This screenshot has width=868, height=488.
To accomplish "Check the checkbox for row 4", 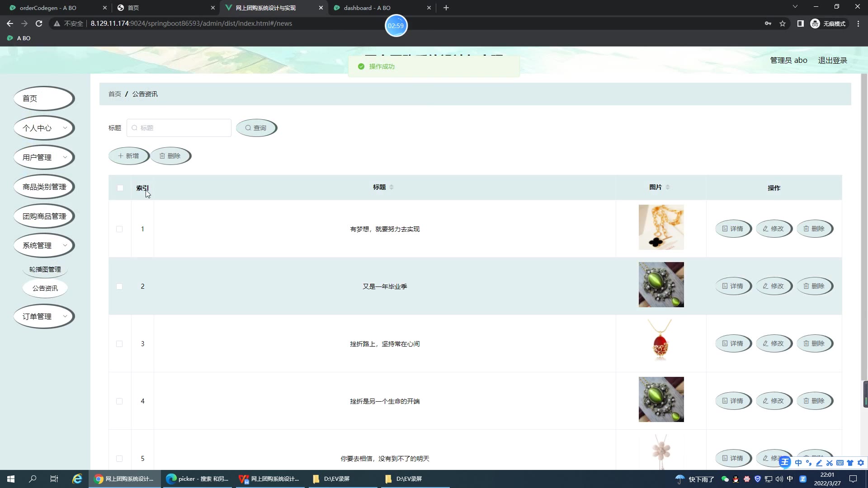I will [x=119, y=401].
